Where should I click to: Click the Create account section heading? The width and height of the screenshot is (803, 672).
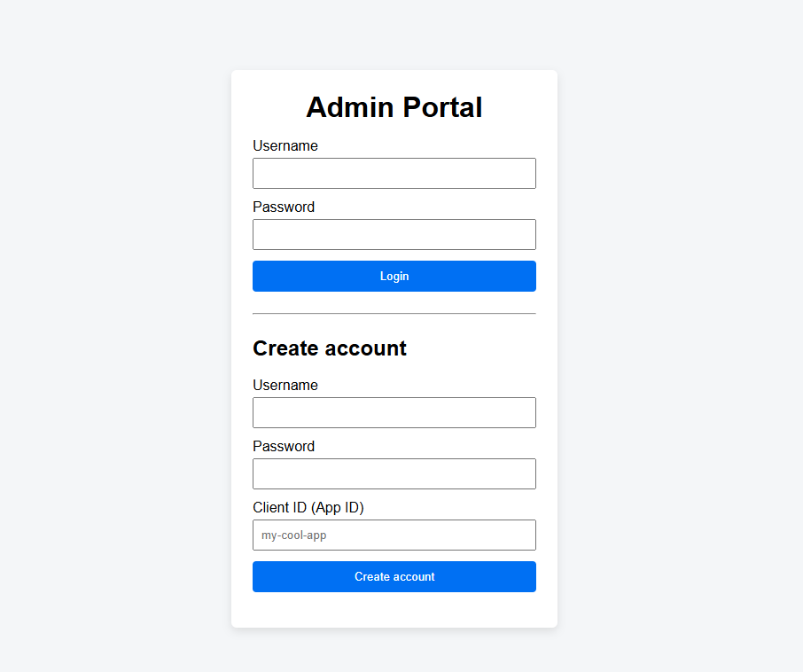[x=329, y=348]
